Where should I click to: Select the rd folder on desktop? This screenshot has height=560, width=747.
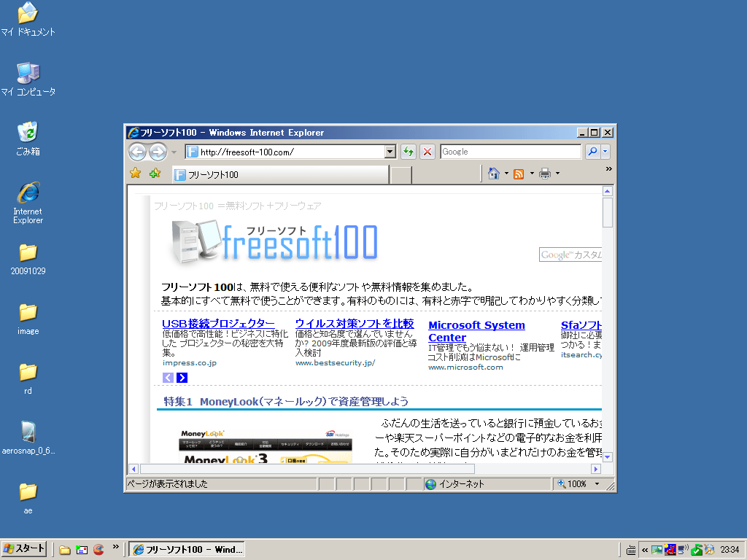coord(28,379)
